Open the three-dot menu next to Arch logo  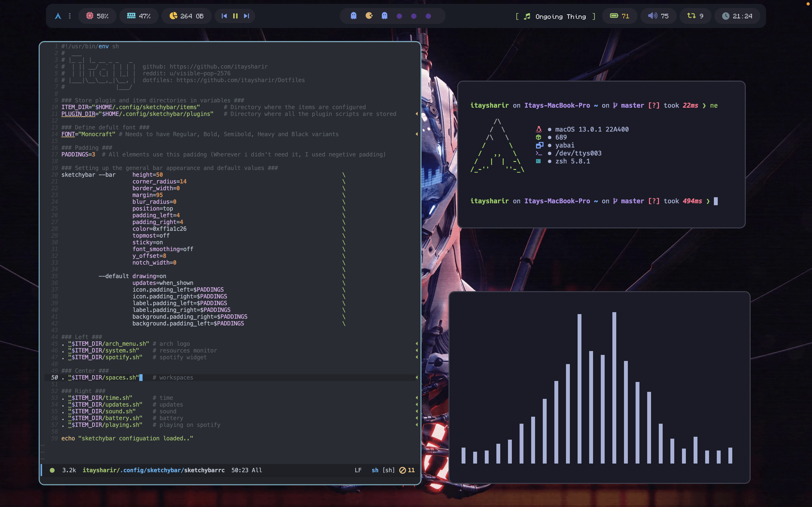[x=69, y=16]
